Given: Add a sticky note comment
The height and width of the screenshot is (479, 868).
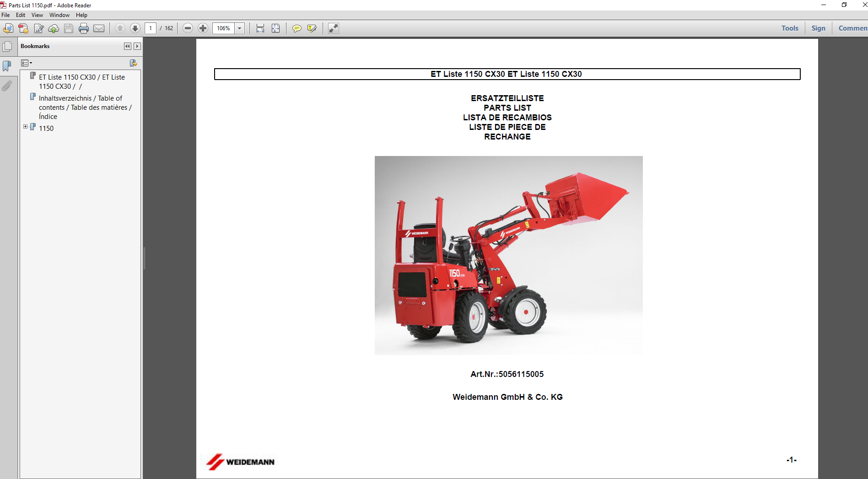Looking at the screenshot, I should (297, 28).
